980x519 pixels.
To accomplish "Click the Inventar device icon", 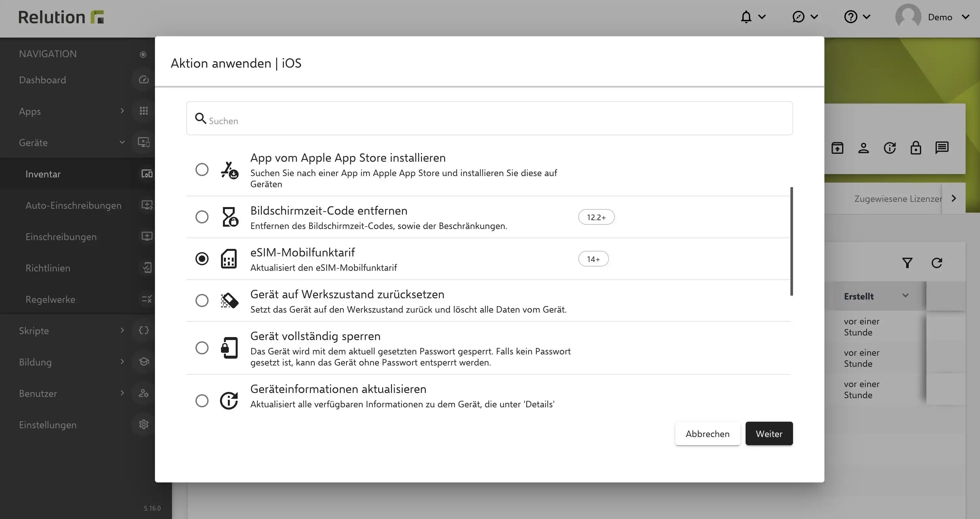I will [147, 174].
